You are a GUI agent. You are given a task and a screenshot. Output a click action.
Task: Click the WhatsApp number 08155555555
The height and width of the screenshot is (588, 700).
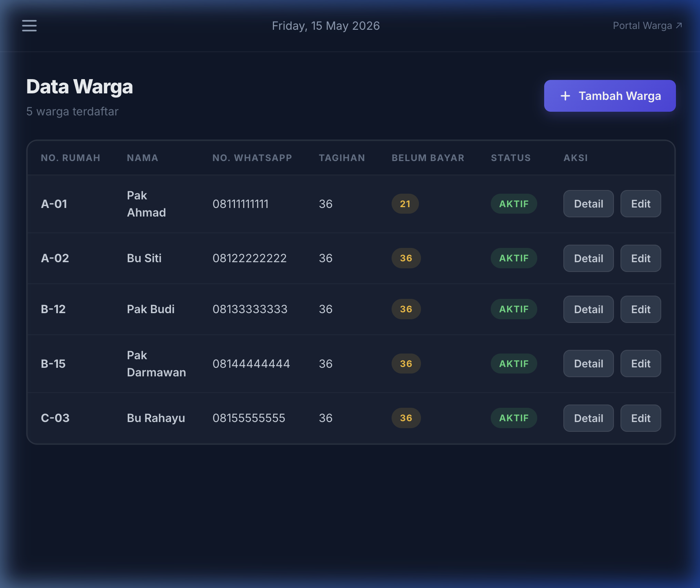coord(249,418)
